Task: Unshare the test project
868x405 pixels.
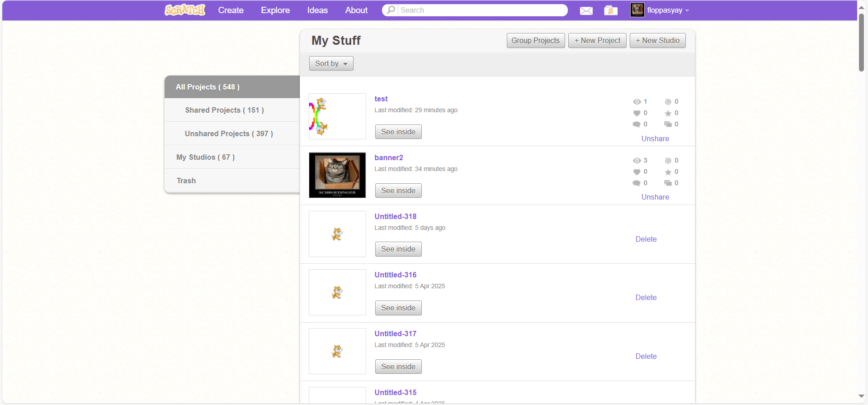Action: 655,138
